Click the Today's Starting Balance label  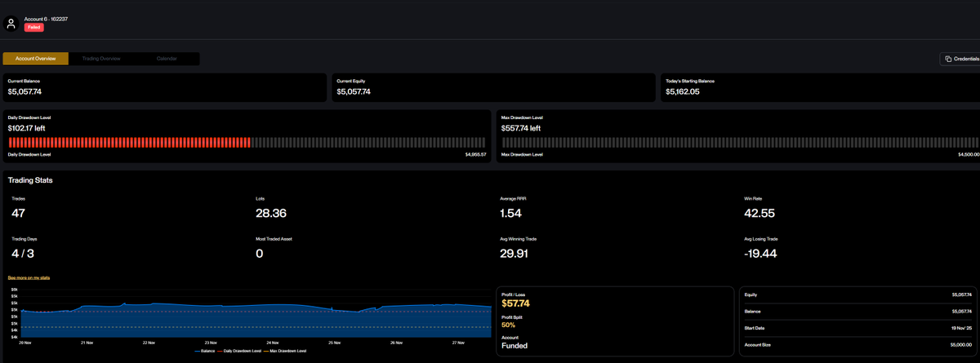690,81
